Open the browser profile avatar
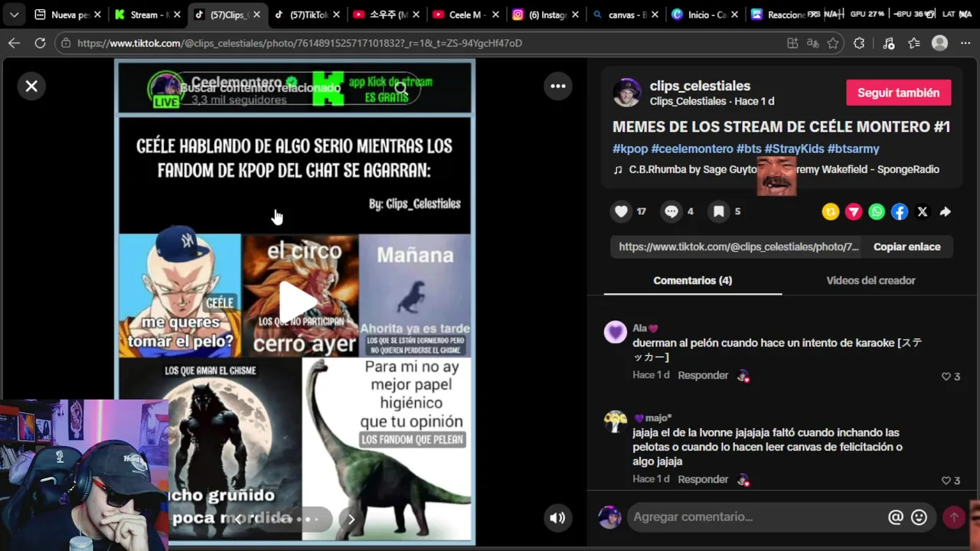 point(939,43)
